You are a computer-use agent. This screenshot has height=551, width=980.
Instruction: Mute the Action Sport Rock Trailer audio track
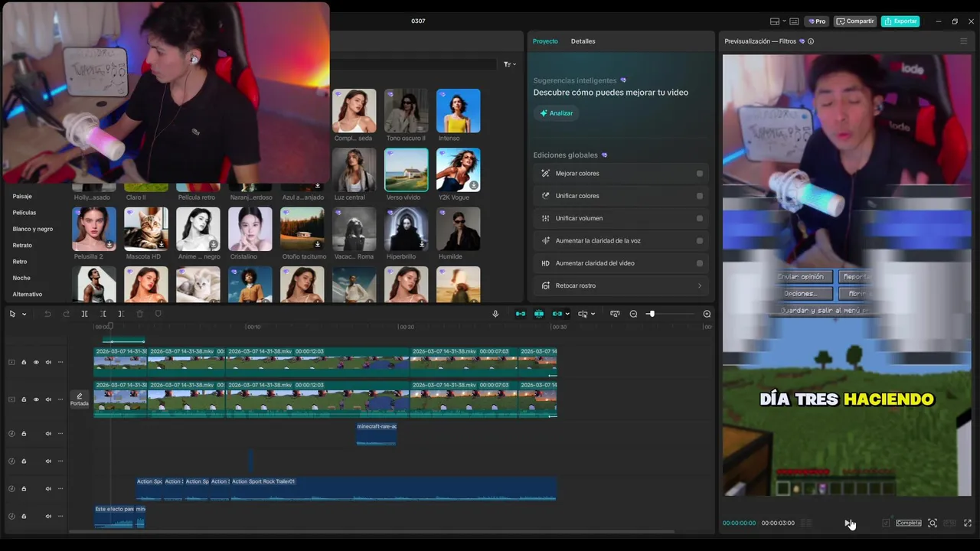[48, 488]
